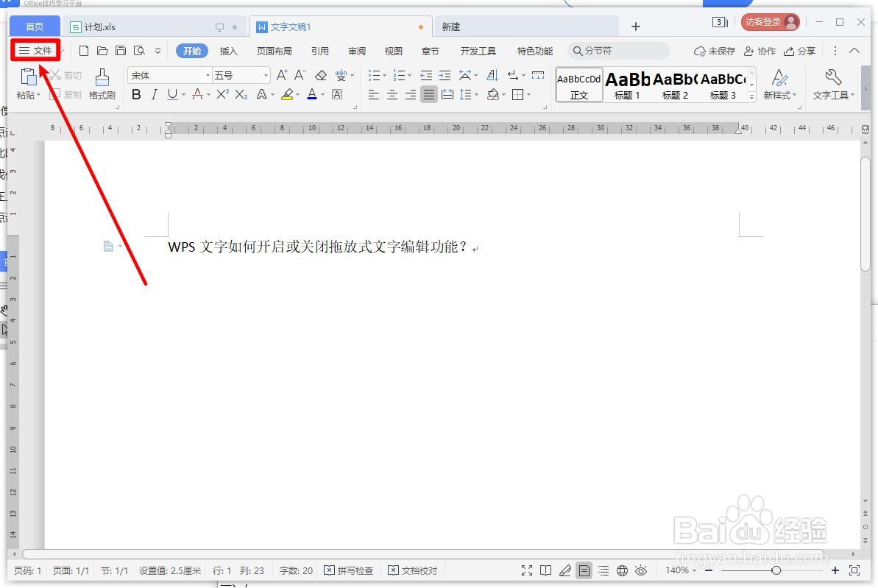Open the 文件 (File) menu

point(35,50)
